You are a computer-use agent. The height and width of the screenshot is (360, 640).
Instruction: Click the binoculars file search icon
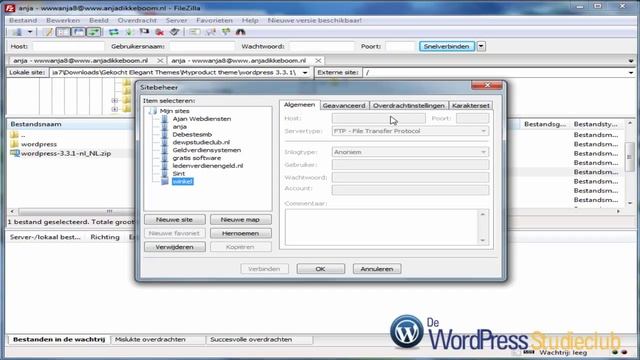[x=240, y=32]
